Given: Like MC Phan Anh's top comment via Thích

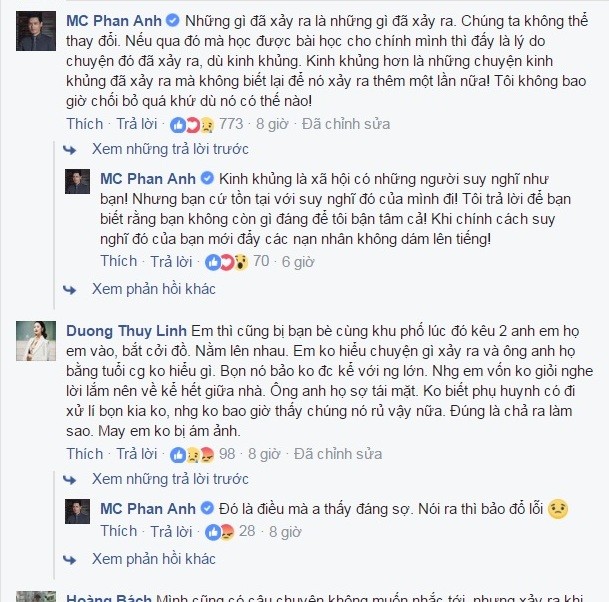Looking at the screenshot, I should pyautogui.click(x=85, y=124).
